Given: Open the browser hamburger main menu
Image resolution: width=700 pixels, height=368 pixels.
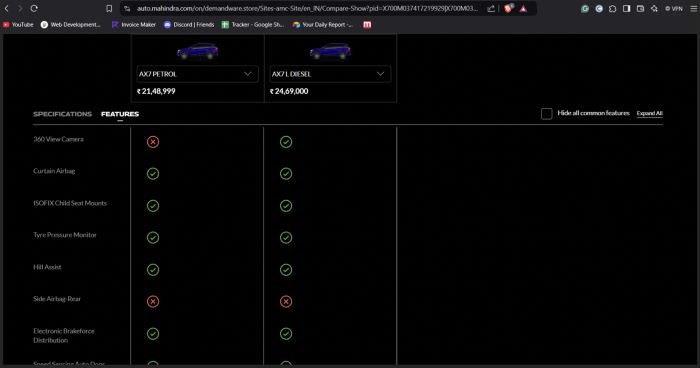Looking at the screenshot, I should 694,8.
